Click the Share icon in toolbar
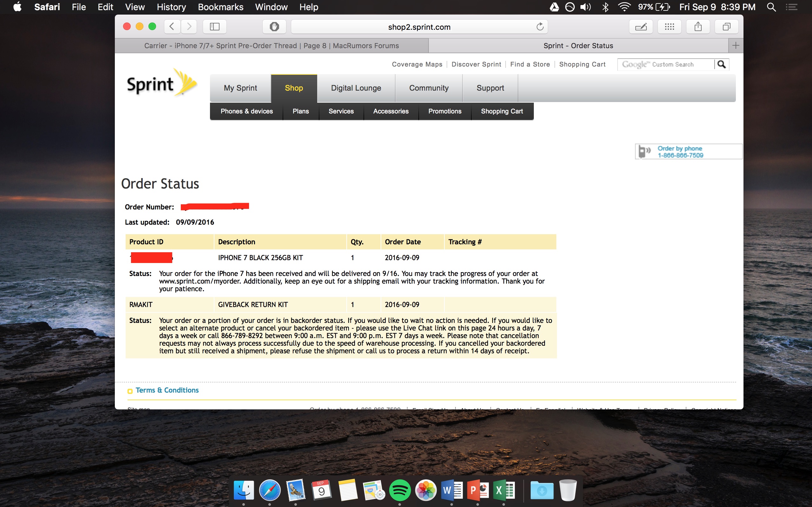 [698, 27]
